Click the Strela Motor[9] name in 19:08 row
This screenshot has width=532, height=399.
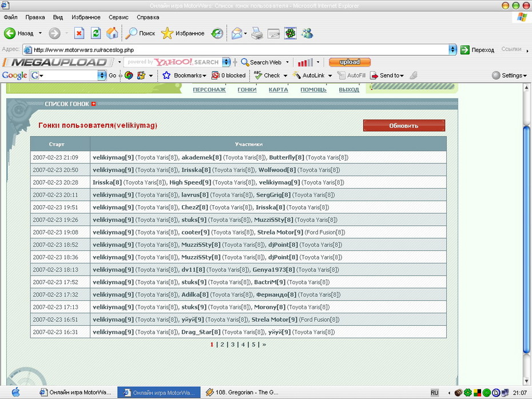(280, 232)
